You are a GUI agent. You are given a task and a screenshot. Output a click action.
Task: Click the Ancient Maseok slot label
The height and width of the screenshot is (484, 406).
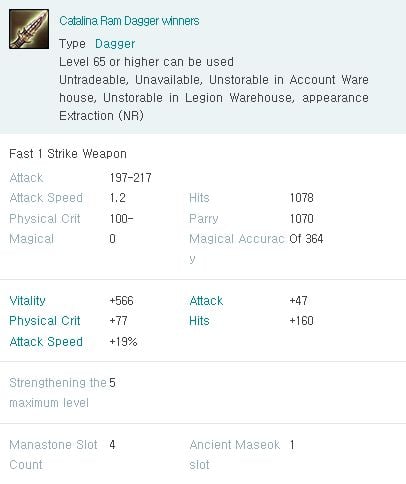point(235,455)
